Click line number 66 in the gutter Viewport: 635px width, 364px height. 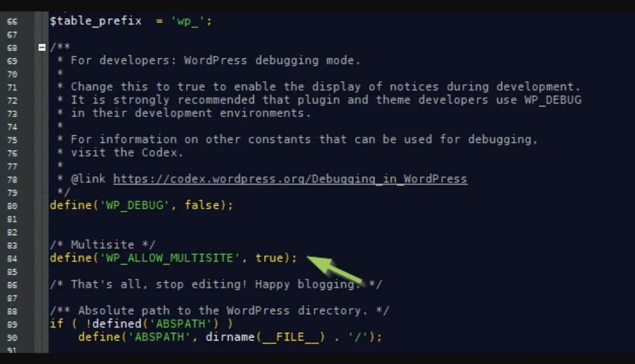click(x=12, y=22)
